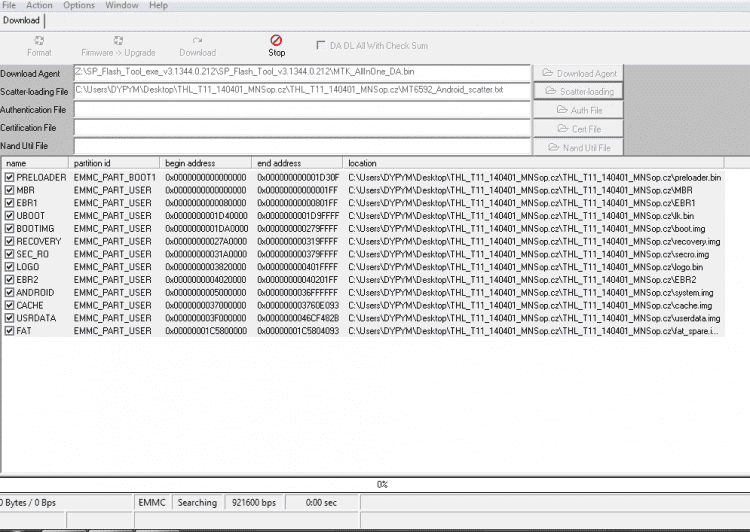Click folder icon on Cert File button
The width and height of the screenshot is (750, 532).
point(563,129)
